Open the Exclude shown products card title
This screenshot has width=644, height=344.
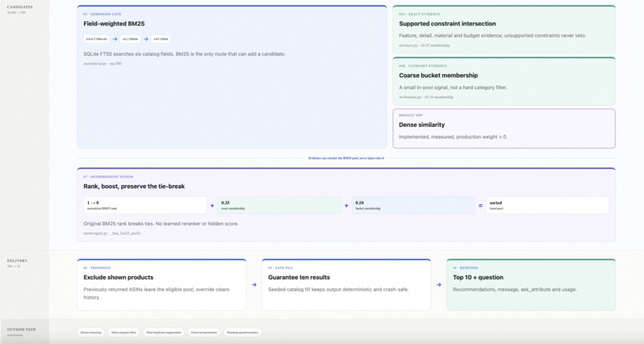pyautogui.click(x=118, y=278)
